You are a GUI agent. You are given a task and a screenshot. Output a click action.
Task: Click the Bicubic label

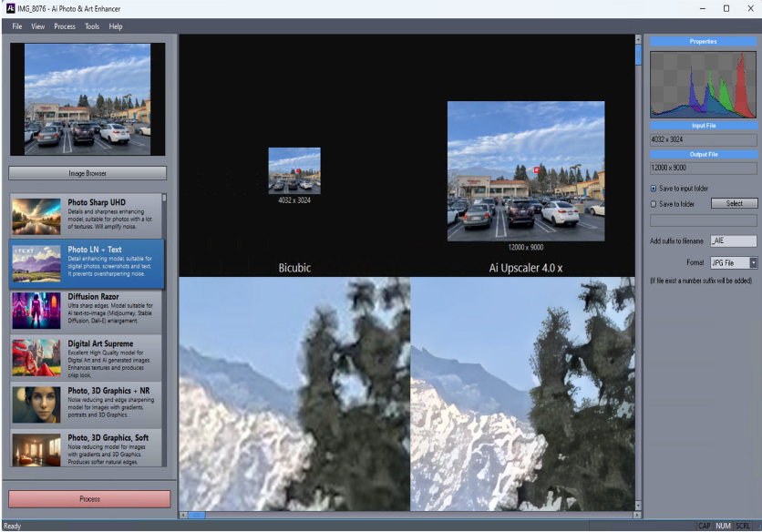click(294, 268)
